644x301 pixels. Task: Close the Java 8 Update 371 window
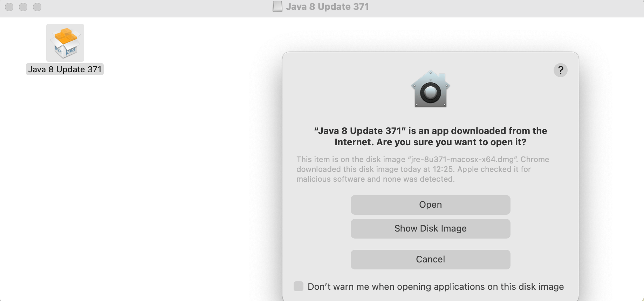[9, 7]
